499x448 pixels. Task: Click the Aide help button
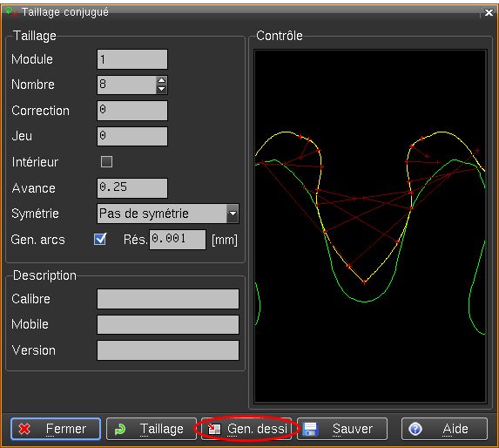[444, 429]
